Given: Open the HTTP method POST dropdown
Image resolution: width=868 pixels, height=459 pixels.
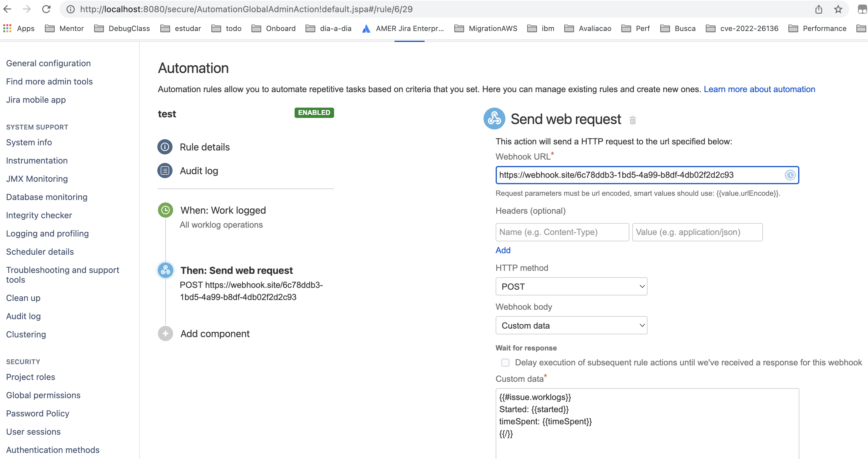Looking at the screenshot, I should tap(571, 286).
